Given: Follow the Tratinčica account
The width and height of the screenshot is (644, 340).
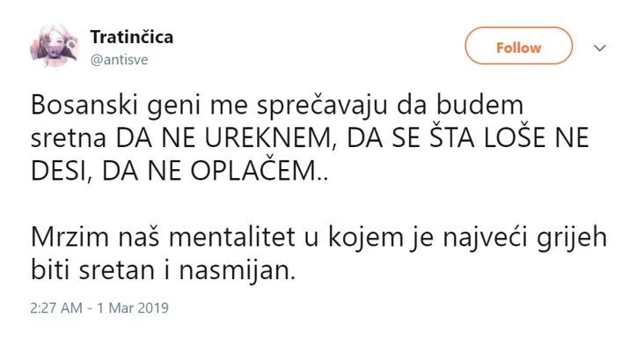Looking at the screenshot, I should [518, 47].
